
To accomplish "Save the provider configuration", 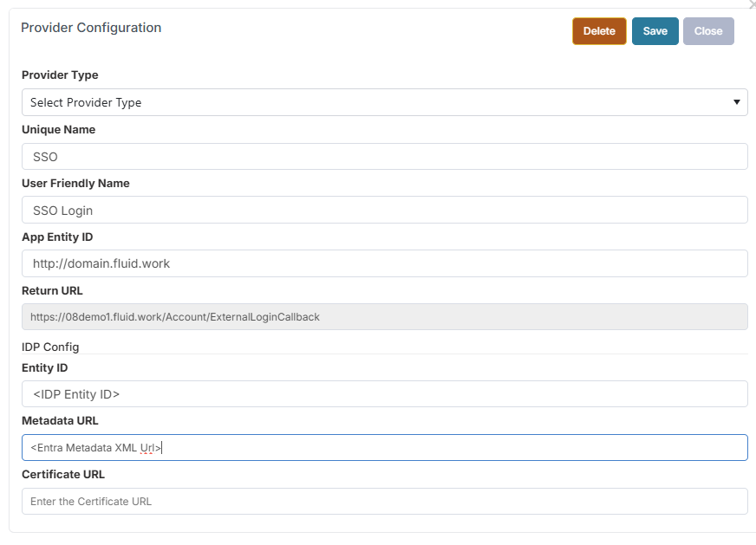I will click(x=655, y=31).
